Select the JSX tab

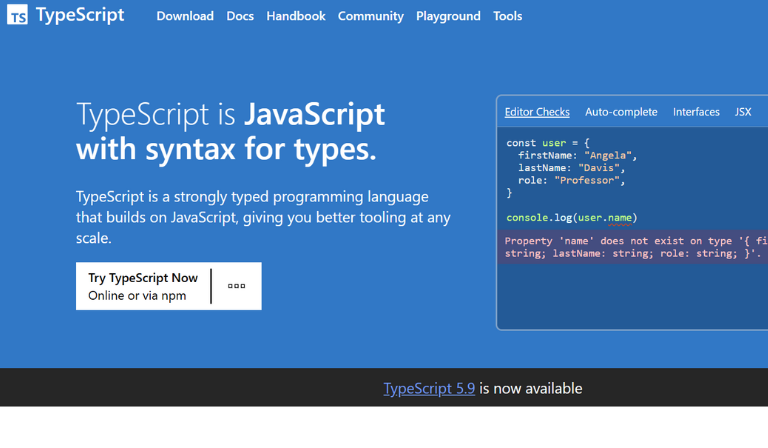coord(743,112)
